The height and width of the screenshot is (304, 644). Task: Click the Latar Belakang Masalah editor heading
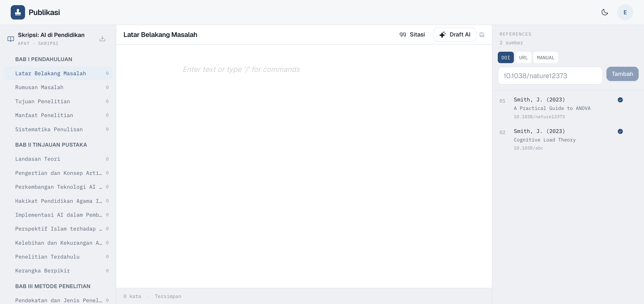point(160,35)
